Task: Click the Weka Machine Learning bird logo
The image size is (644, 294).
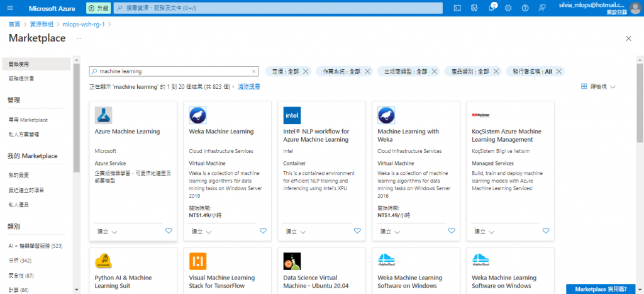Action: [x=197, y=116]
